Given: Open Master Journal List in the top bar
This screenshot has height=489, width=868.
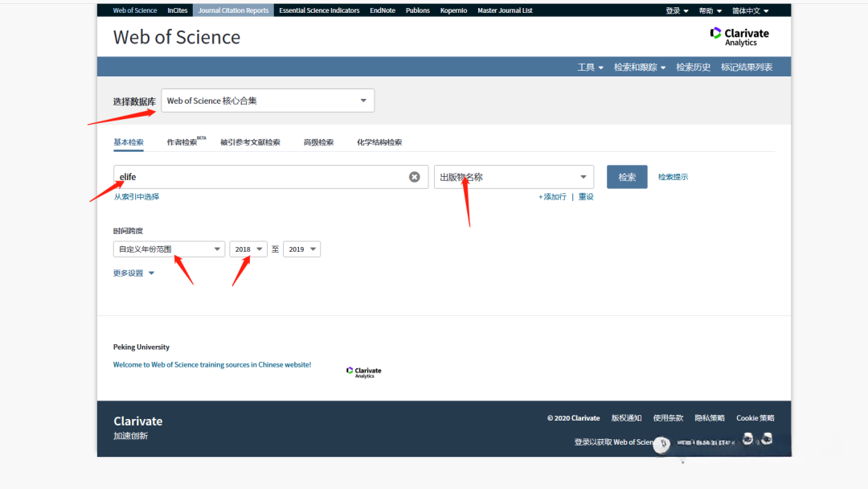Looking at the screenshot, I should click(505, 10).
